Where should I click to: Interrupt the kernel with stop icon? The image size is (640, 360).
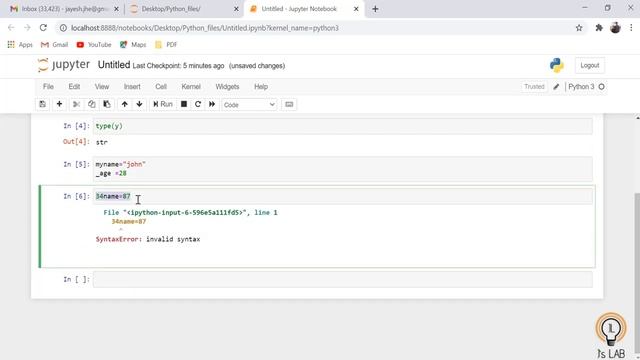pos(184,104)
